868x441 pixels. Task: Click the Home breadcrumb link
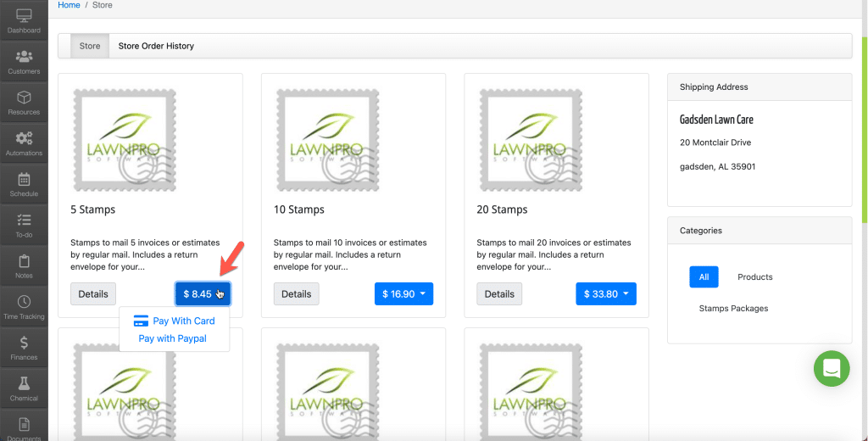[70, 5]
